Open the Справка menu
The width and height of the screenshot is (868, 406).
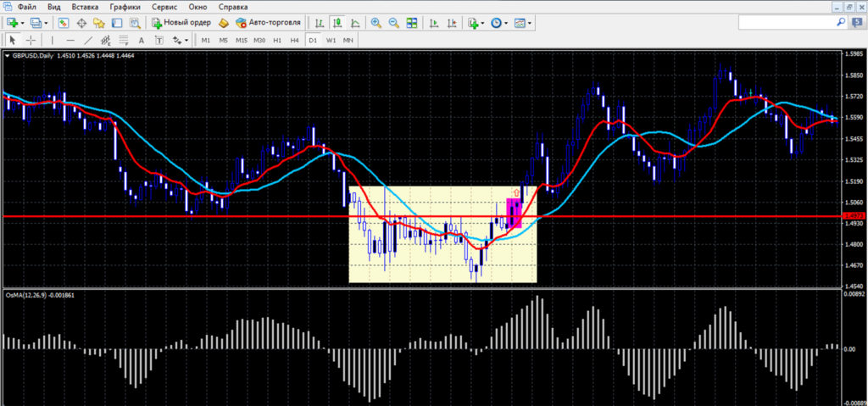coord(233,7)
